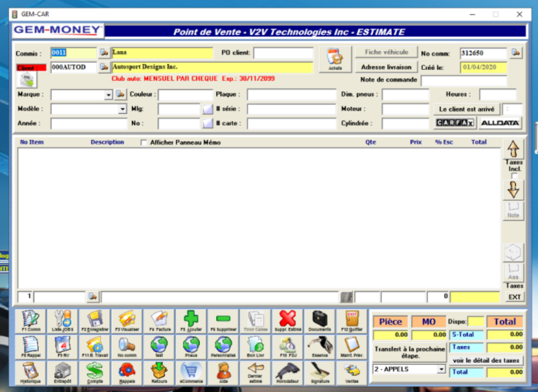This screenshot has height=392, width=538.
Task: Click the Année input field
Action: click(89, 124)
